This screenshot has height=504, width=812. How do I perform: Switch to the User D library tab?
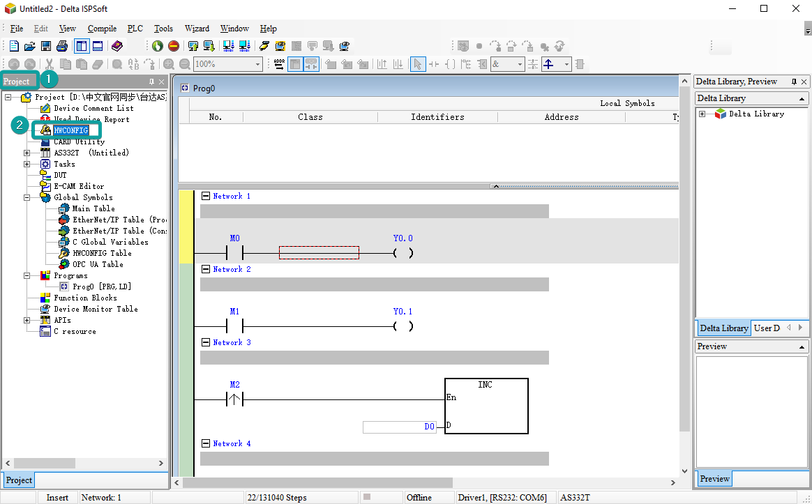point(767,328)
